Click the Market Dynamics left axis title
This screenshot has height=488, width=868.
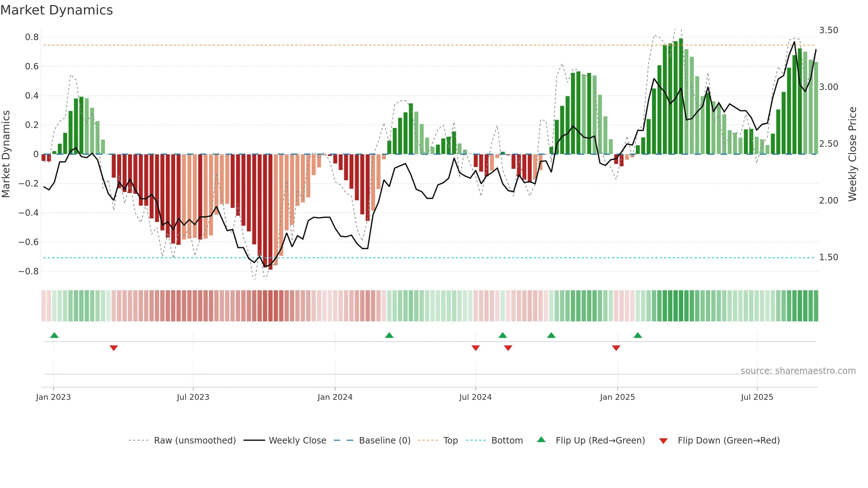(6, 154)
